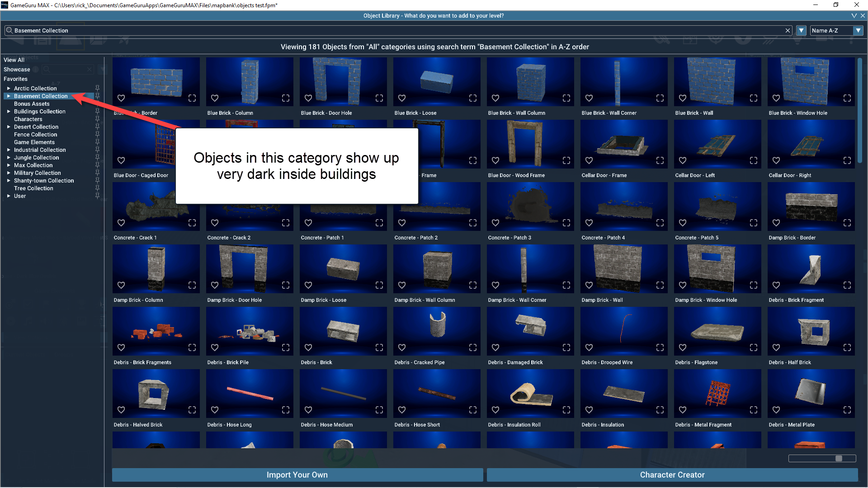Click the heart icon on Cellar Door - Left
Viewport: 868px width, 488px height.
click(x=683, y=160)
